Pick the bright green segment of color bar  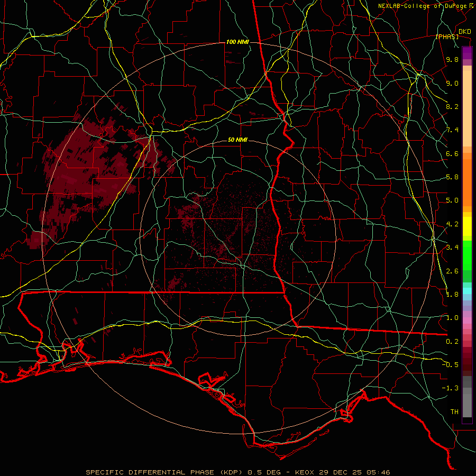[467, 255]
